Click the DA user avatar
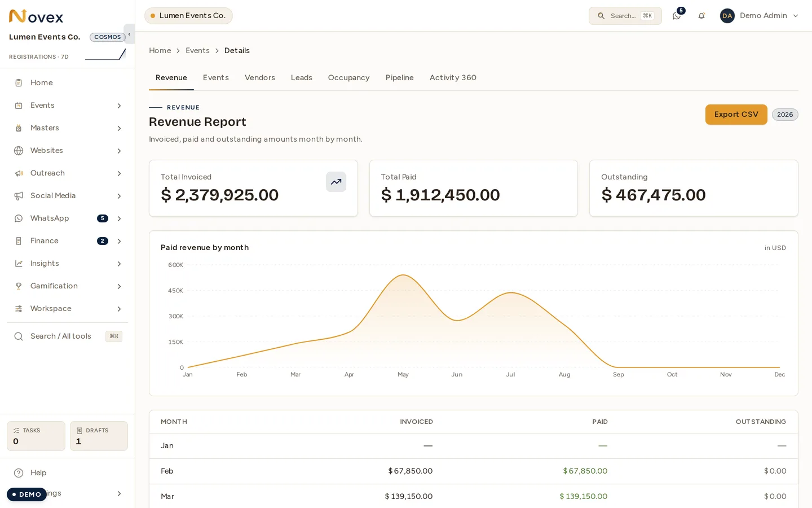 727,16
